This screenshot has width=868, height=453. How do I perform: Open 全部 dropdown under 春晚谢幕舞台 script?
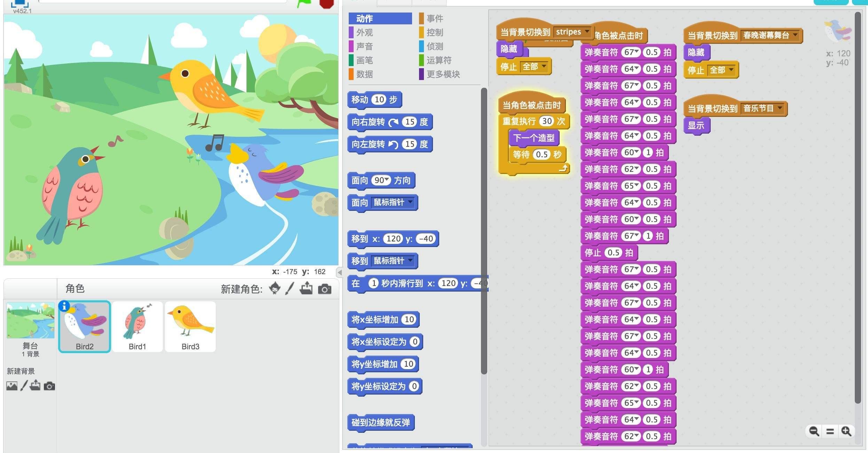tap(731, 70)
